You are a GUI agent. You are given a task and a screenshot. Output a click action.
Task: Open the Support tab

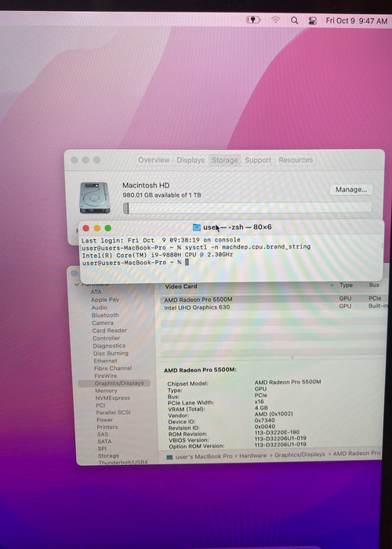coord(258,160)
